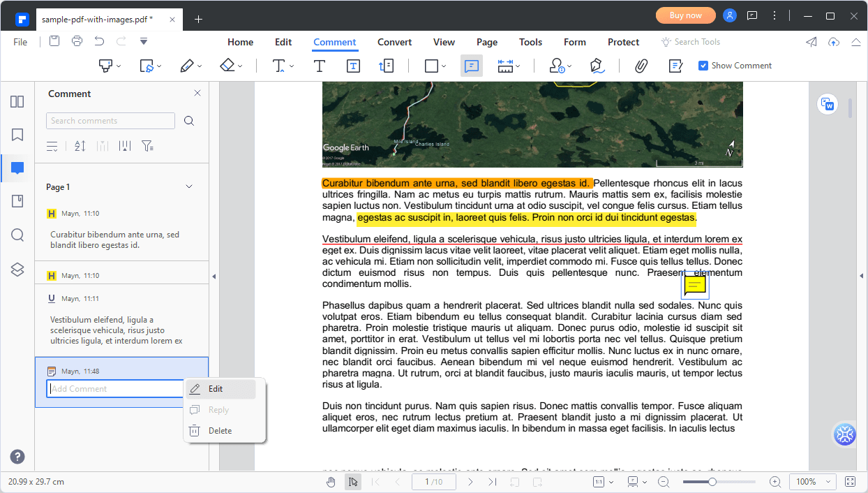Select the Highlight tool in the toolbar
Screen dimensions: 868x493
[105, 65]
